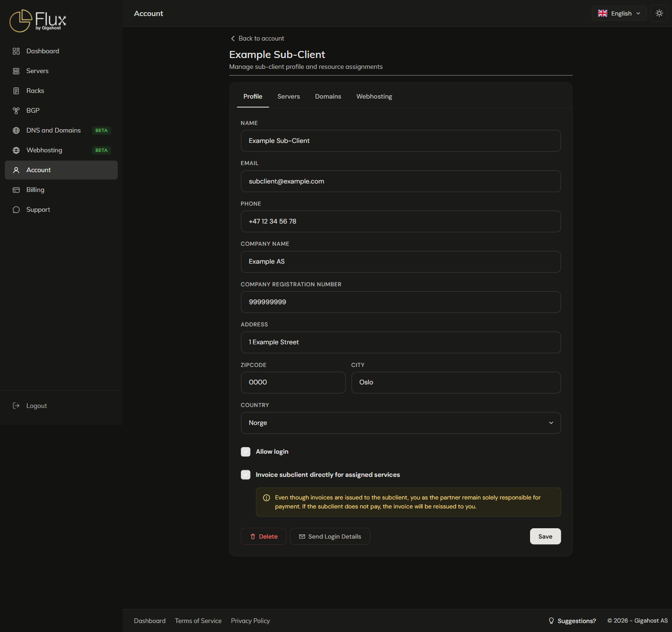This screenshot has height=632, width=672.
Task: Click the BGP network icon in the sidebar
Action: pyautogui.click(x=16, y=110)
